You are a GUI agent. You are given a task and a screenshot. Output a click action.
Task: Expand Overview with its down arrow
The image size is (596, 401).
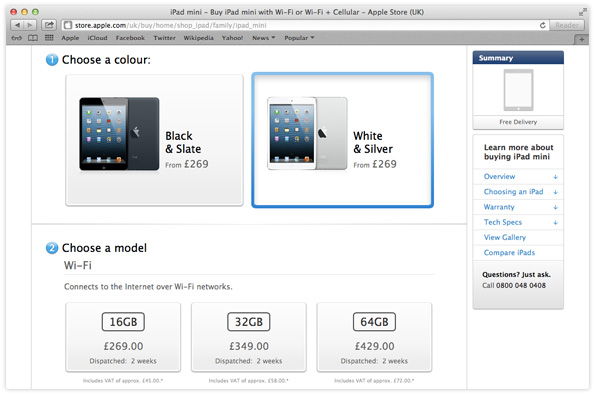555,177
